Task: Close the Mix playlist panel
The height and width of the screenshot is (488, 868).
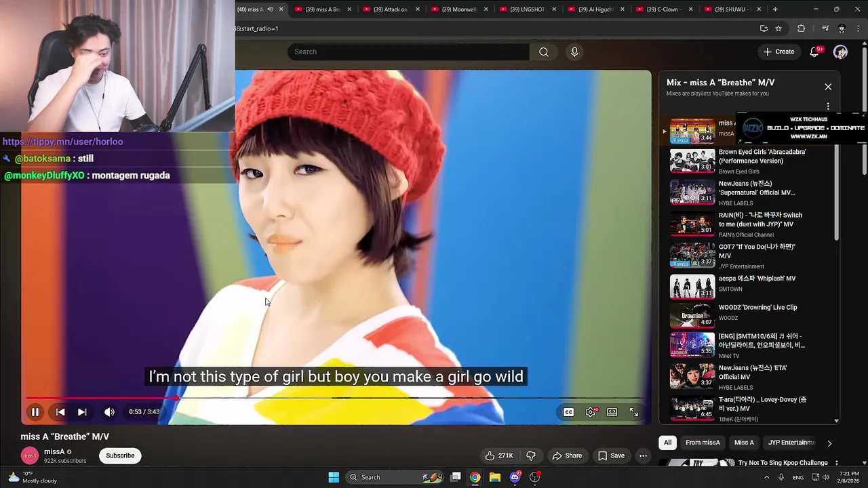Action: pyautogui.click(x=828, y=87)
